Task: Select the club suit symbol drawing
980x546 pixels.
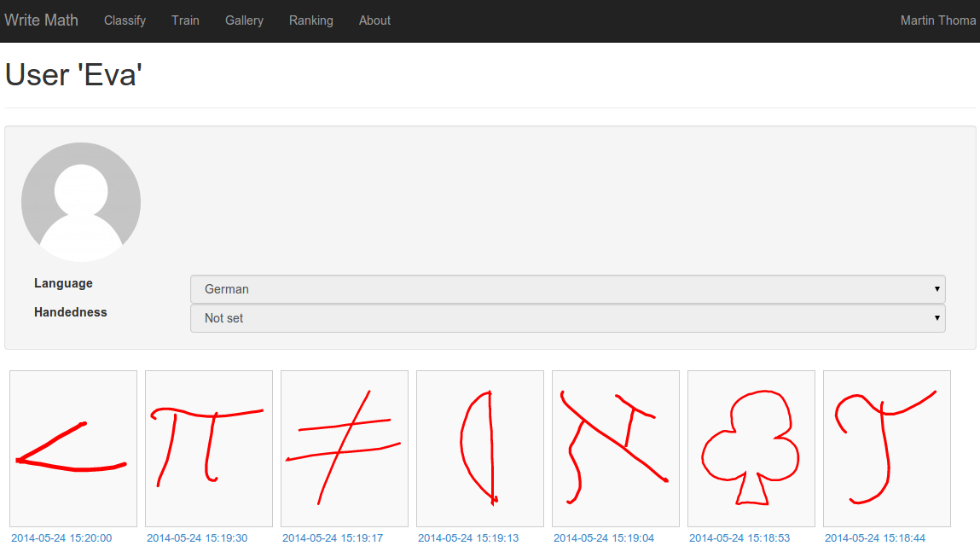Action: [x=751, y=448]
